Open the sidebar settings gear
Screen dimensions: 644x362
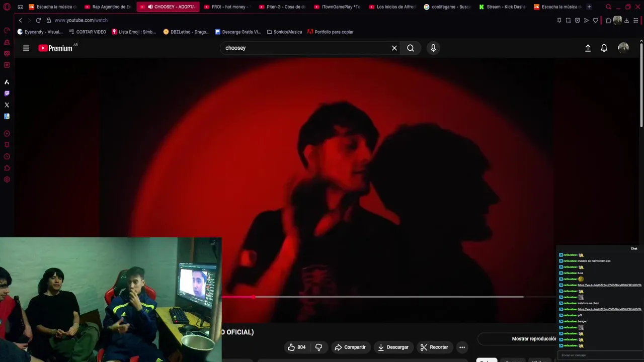[x=7, y=179]
